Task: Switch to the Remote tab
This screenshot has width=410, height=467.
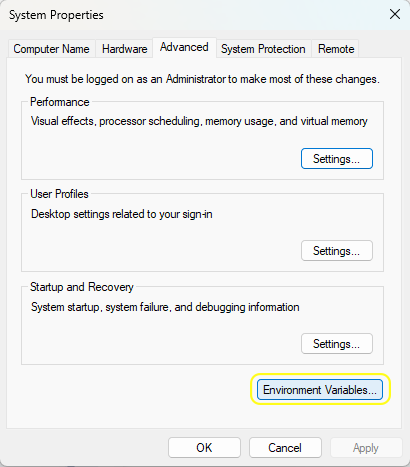Action: click(x=336, y=49)
